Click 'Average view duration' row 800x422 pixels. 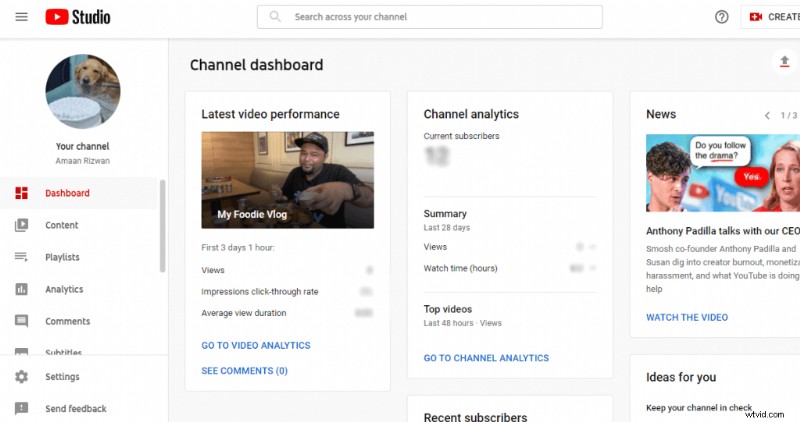[287, 313]
